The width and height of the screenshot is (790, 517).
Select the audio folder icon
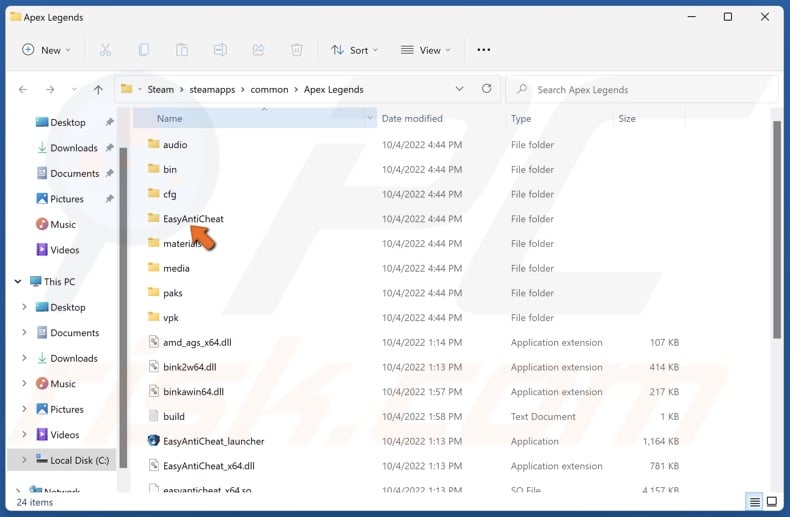pyautogui.click(x=154, y=144)
